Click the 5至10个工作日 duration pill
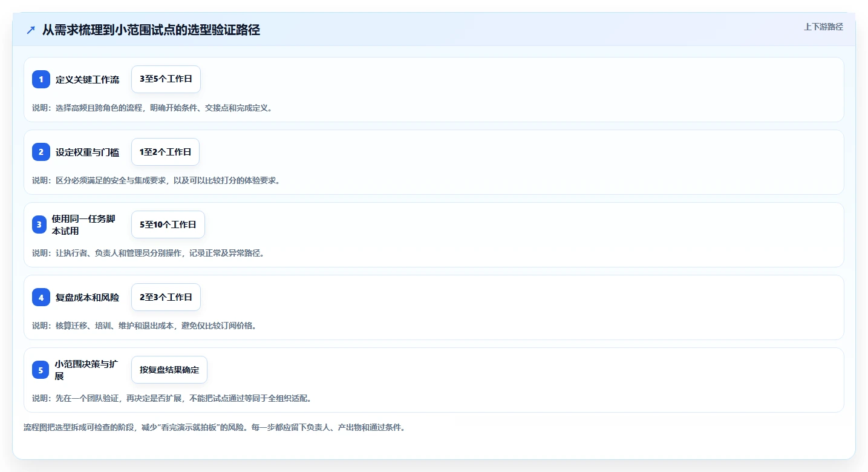This screenshot has height=472, width=868. pyautogui.click(x=168, y=225)
